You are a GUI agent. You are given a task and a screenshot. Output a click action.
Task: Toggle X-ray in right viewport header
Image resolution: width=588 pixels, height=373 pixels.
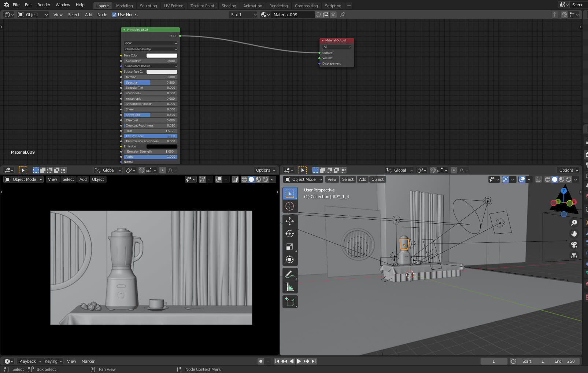538,179
